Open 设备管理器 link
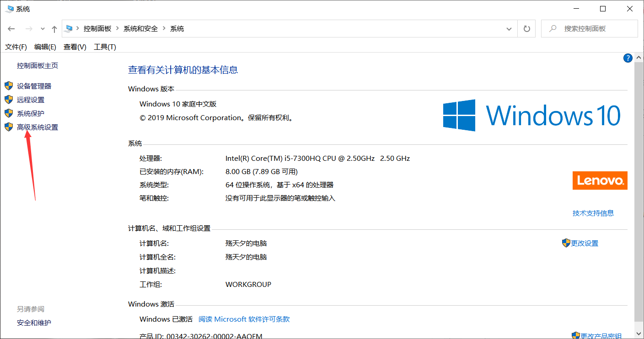Screen dimensions: 644x339 (34, 86)
